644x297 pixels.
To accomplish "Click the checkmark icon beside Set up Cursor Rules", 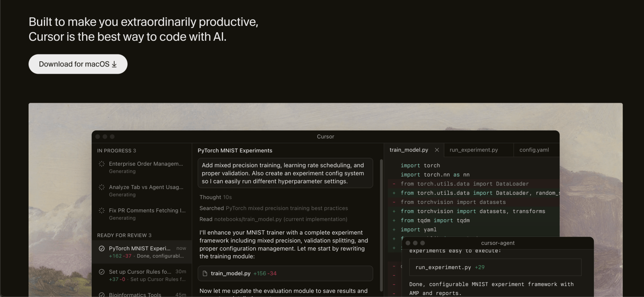I will 102,272.
